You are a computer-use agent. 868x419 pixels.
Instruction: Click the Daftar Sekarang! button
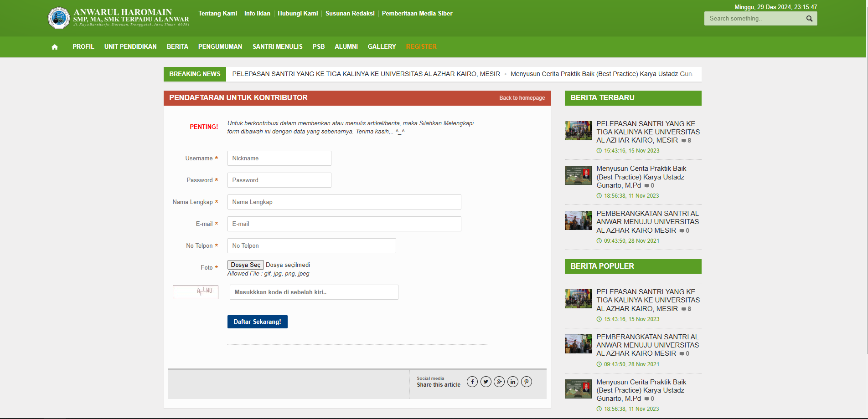coord(258,322)
